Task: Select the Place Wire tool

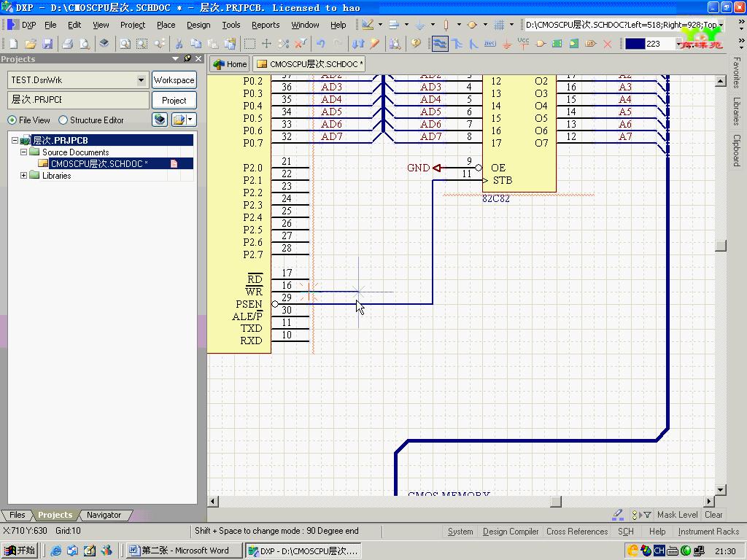Action: coord(440,44)
